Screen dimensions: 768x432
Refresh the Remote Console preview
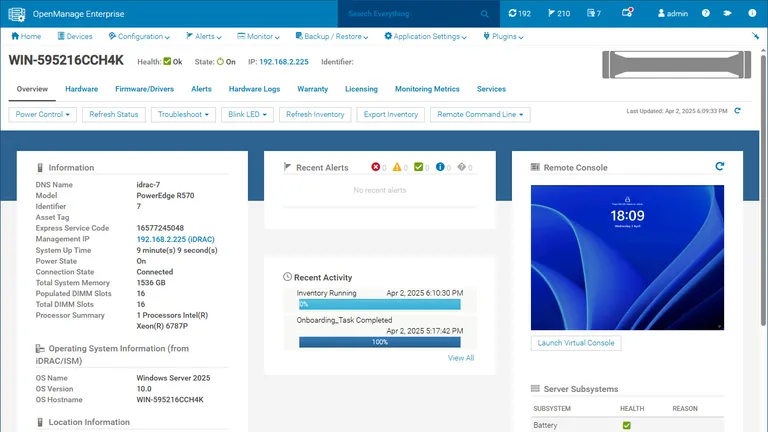(x=719, y=167)
